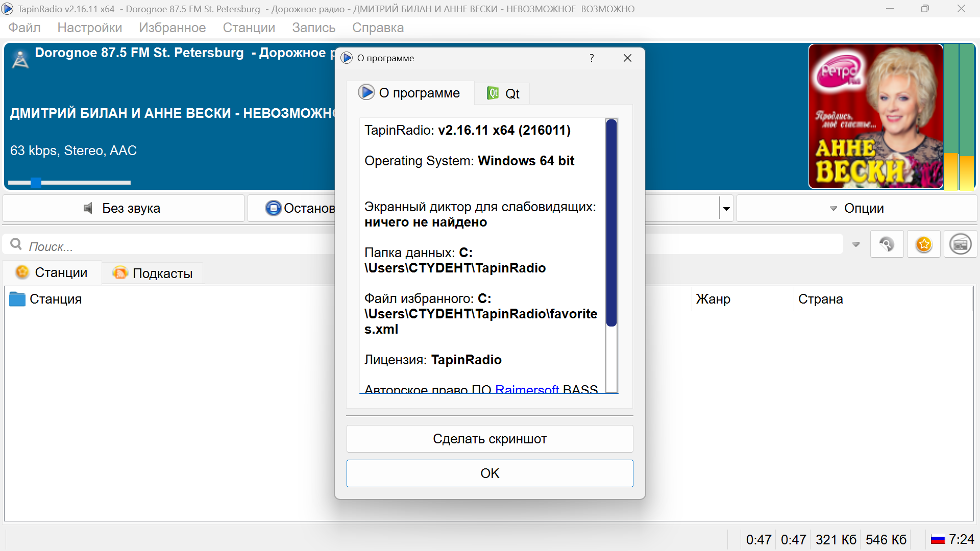This screenshot has height=551, width=980.
Task: Click the antenna icon beside station name
Action: click(20, 60)
